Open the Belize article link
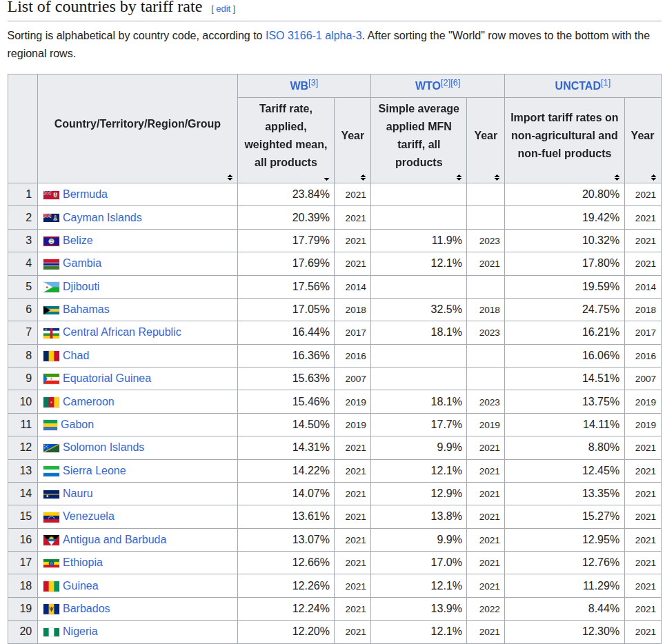Viewport: 665px width, 644px height. (x=78, y=241)
